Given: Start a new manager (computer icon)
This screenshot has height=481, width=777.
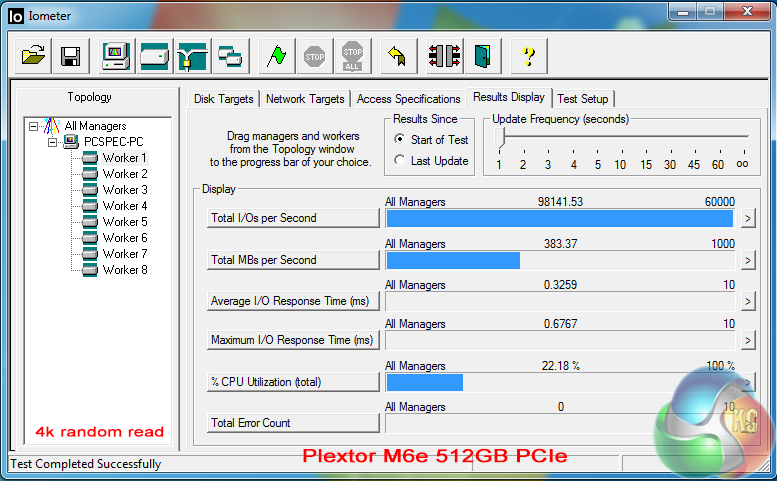Looking at the screenshot, I should 116,55.
